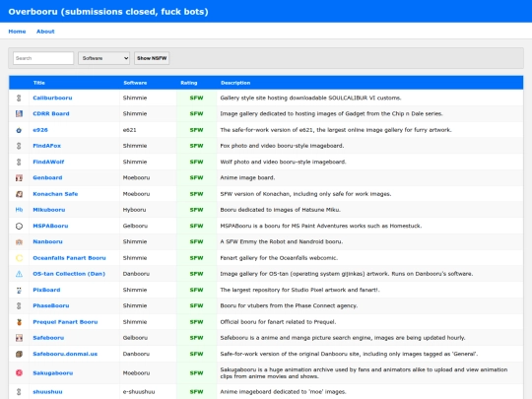The image size is (532, 399).
Task: Open the Caliburbooru link
Action: point(52,98)
